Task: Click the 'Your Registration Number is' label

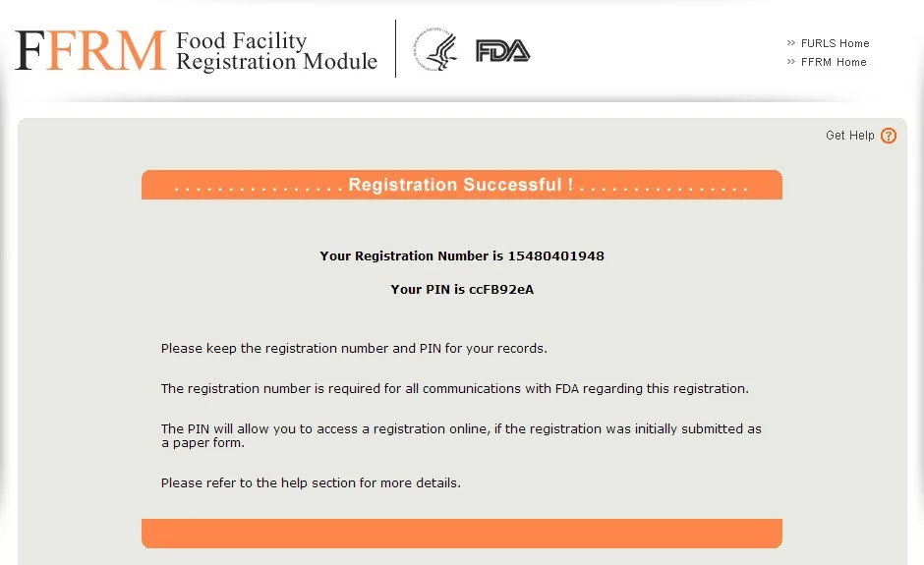Action: [x=412, y=256]
